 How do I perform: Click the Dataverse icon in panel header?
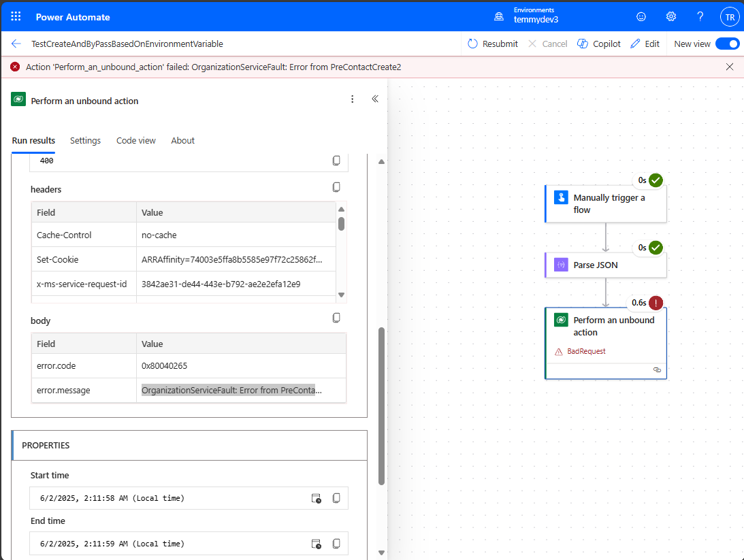click(18, 99)
